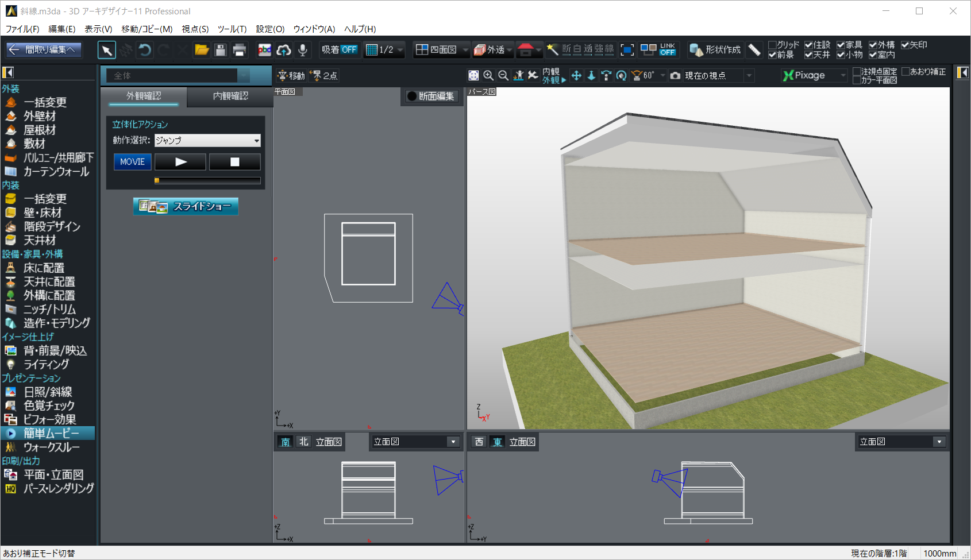Enable the あおり補正 checkbox

tap(906, 72)
